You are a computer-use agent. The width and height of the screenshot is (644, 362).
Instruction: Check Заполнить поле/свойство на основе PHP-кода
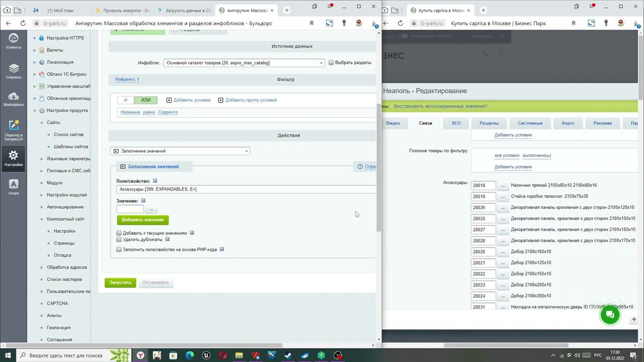click(x=119, y=249)
